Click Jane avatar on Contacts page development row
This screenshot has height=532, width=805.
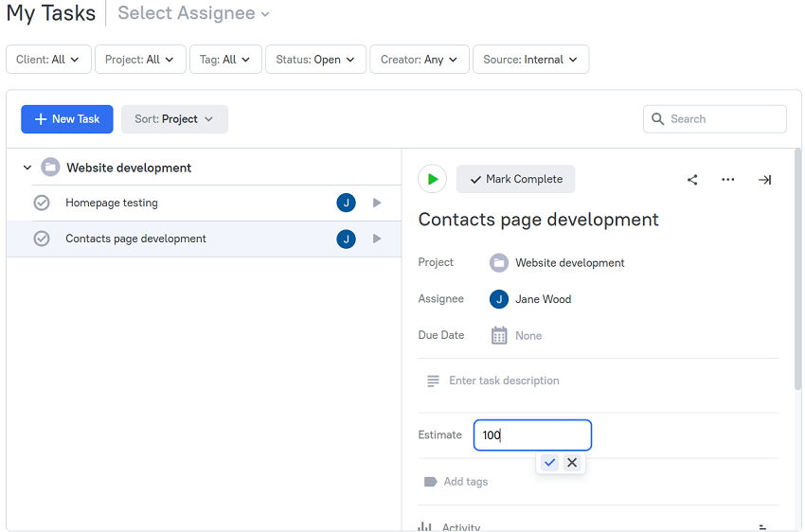pos(346,239)
